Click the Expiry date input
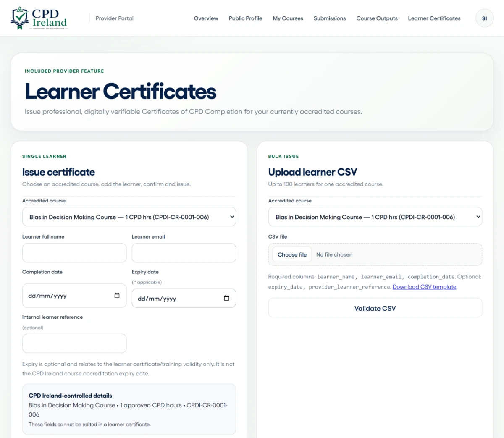 (x=184, y=298)
